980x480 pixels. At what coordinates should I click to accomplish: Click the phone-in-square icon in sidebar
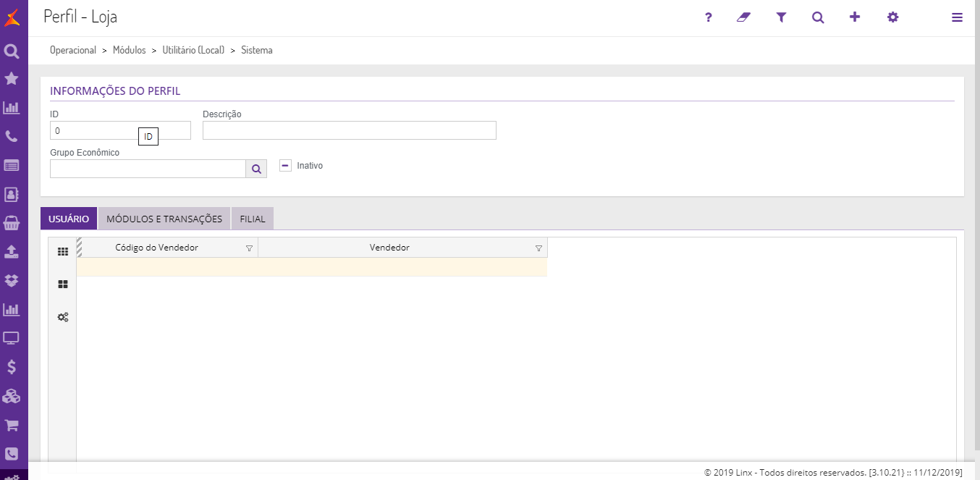[12, 454]
